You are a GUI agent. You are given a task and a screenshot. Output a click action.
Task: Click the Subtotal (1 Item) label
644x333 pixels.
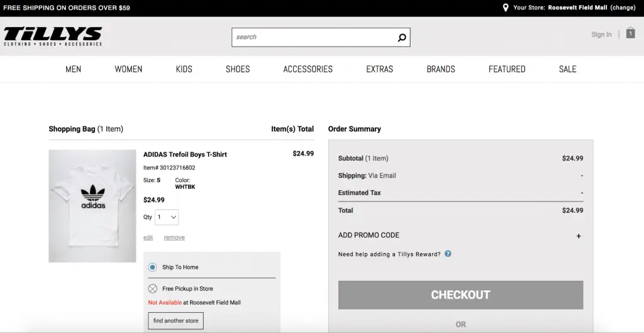click(x=363, y=158)
